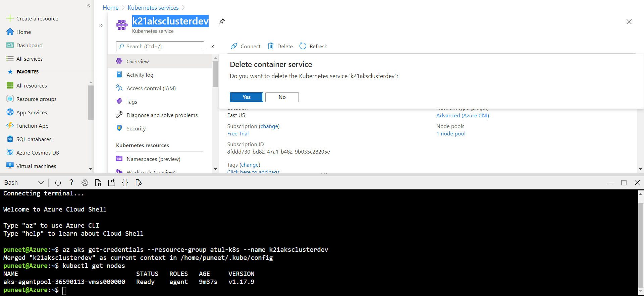Open Cloud Shell help question mark

pyautogui.click(x=71, y=182)
